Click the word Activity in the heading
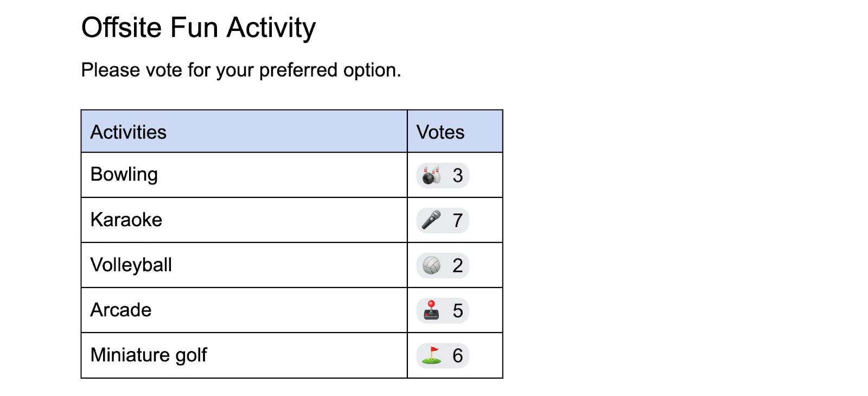868x396 pixels. [271, 28]
